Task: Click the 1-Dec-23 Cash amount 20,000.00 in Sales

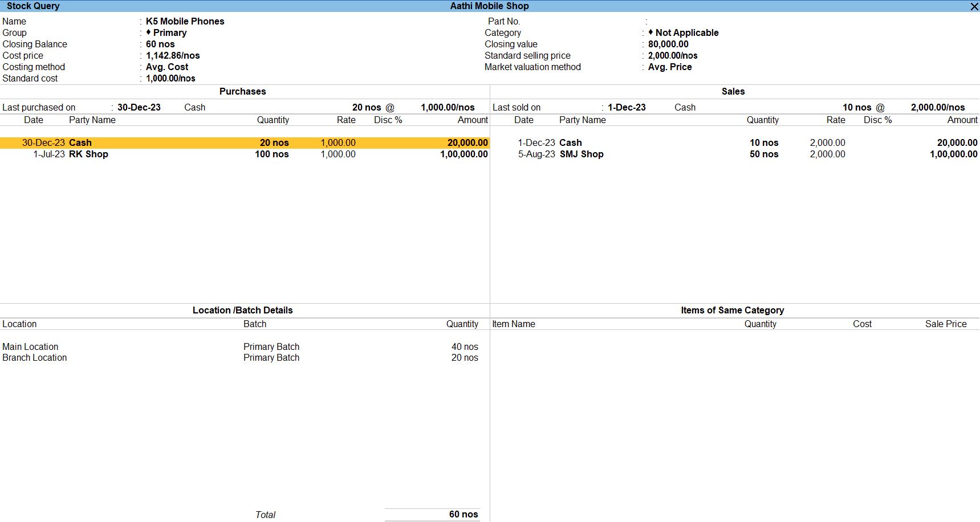Action: coord(957,142)
